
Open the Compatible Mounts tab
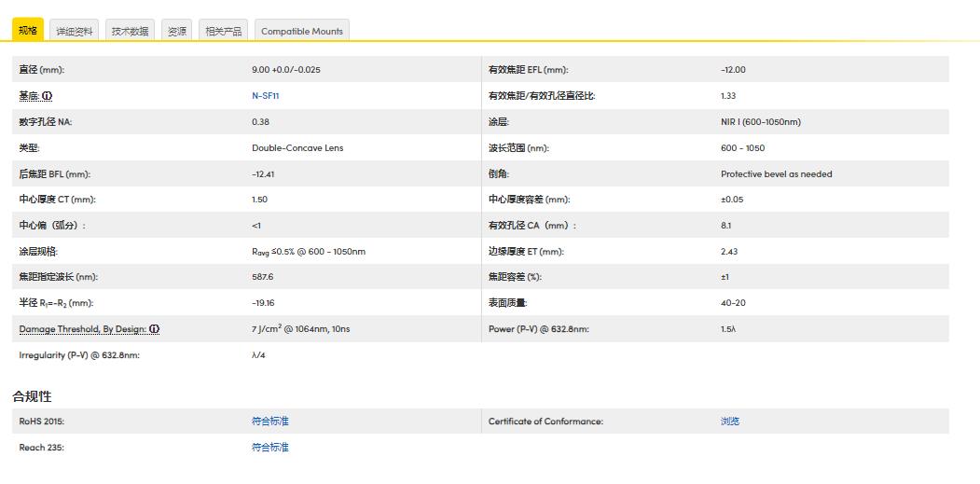click(x=302, y=31)
